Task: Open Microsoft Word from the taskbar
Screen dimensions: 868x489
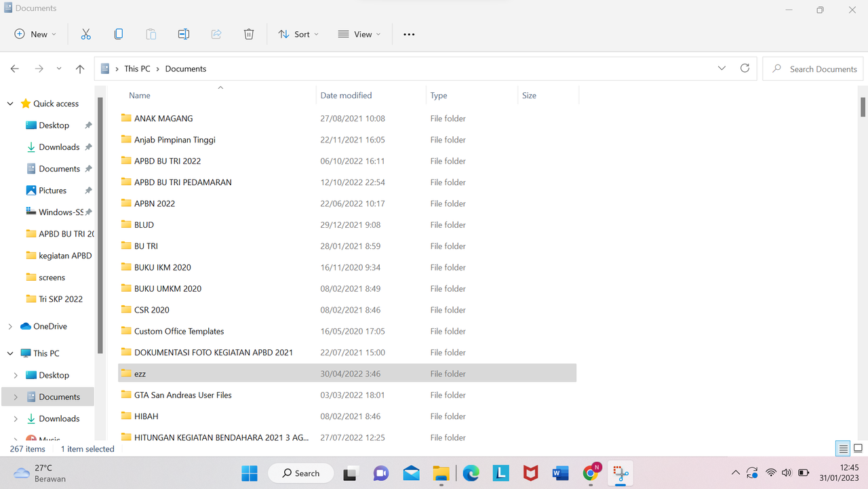Action: pos(560,473)
